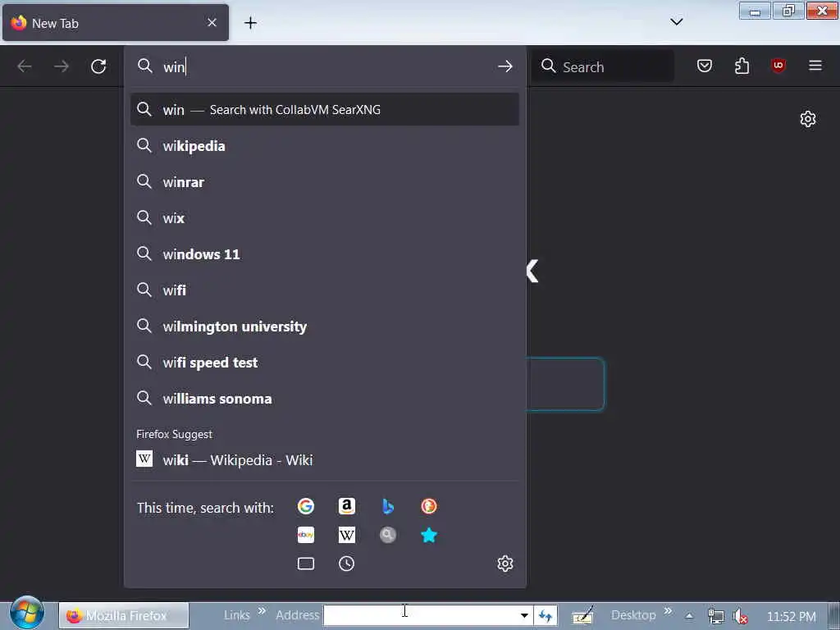Open the Save to Pocket button
This screenshot has width=840, height=630.
(x=705, y=66)
